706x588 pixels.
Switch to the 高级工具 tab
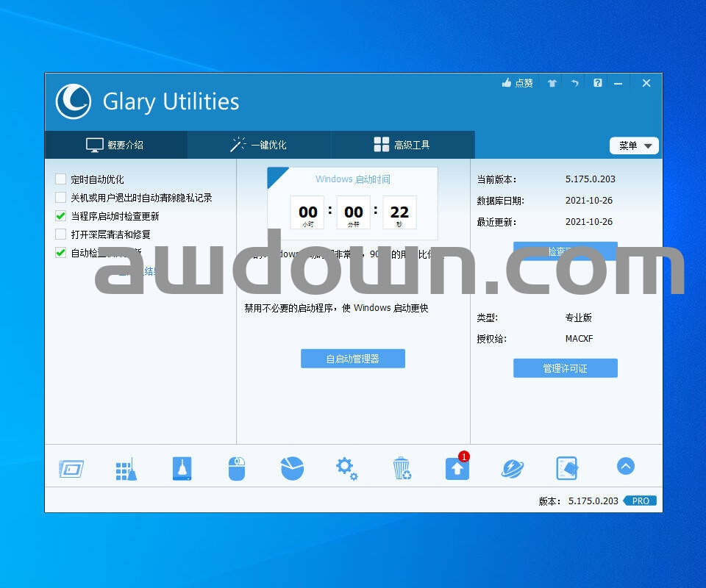tap(402, 145)
